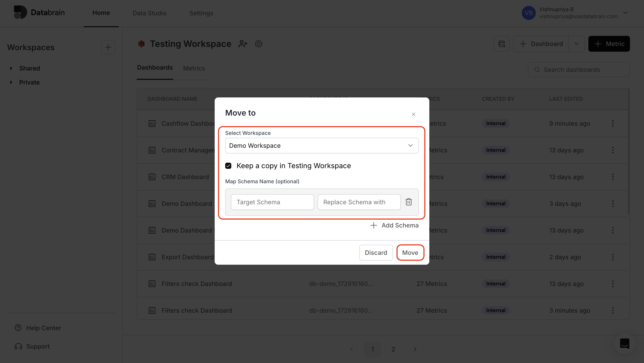This screenshot has height=363, width=644.
Task: Open options menu for Filters check Dashboard row
Action: [612, 284]
